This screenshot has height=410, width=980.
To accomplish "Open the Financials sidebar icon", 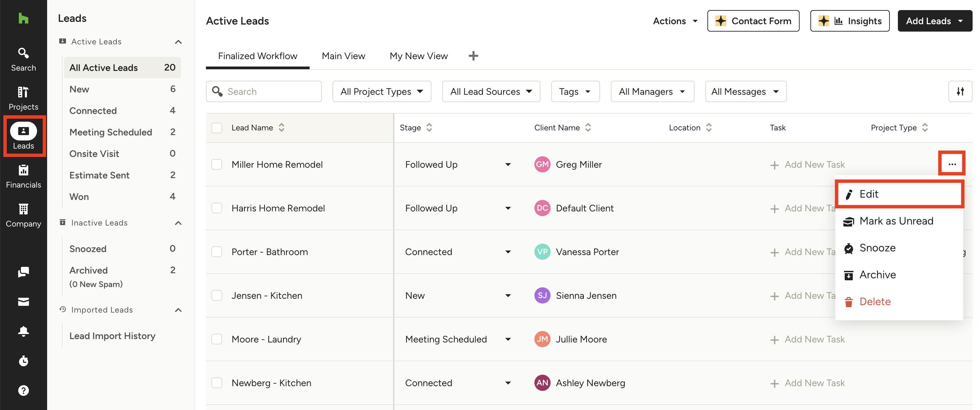I will click(23, 176).
